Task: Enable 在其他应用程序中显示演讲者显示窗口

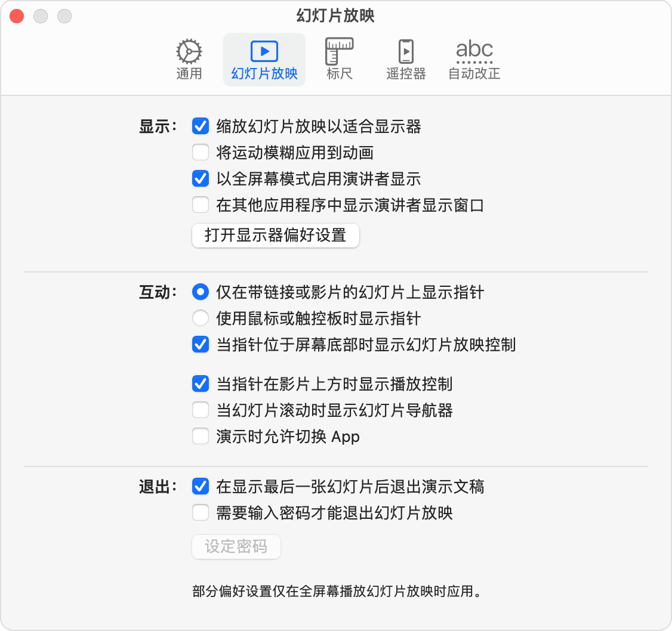Action: click(201, 205)
